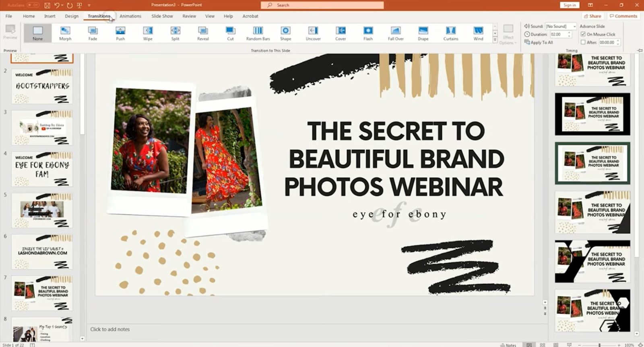Apply the Fade transition effect
The height and width of the screenshot is (347, 644).
[x=93, y=33]
